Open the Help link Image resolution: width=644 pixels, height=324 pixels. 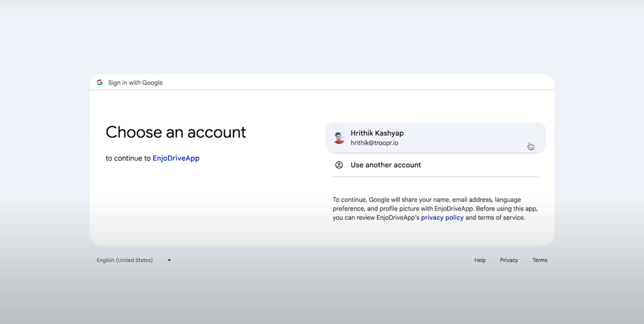(x=480, y=260)
